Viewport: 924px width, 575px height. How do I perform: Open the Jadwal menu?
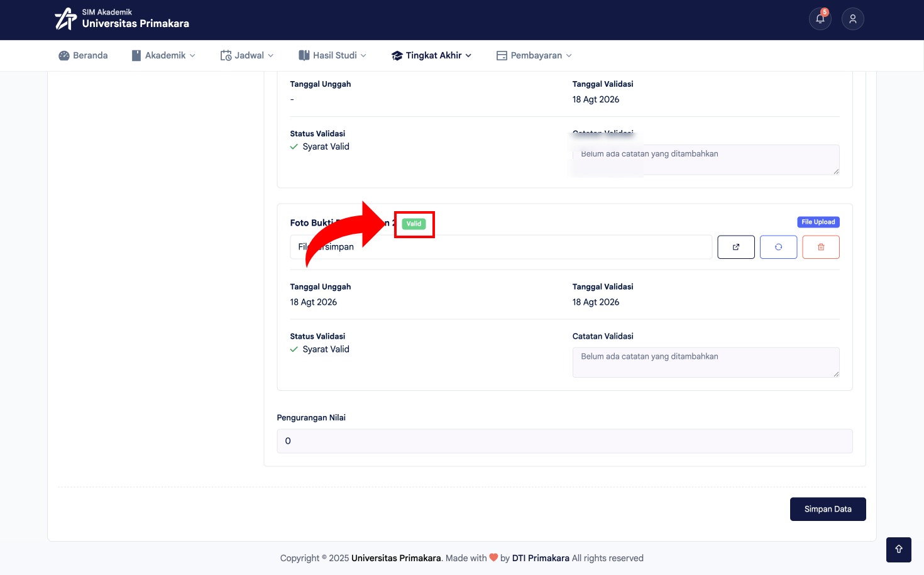(x=247, y=55)
